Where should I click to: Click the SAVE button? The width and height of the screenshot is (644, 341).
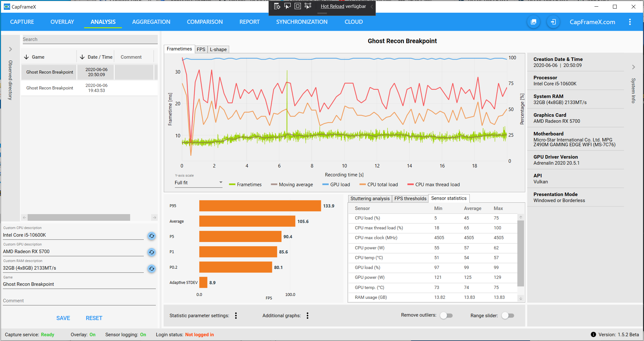pyautogui.click(x=63, y=318)
